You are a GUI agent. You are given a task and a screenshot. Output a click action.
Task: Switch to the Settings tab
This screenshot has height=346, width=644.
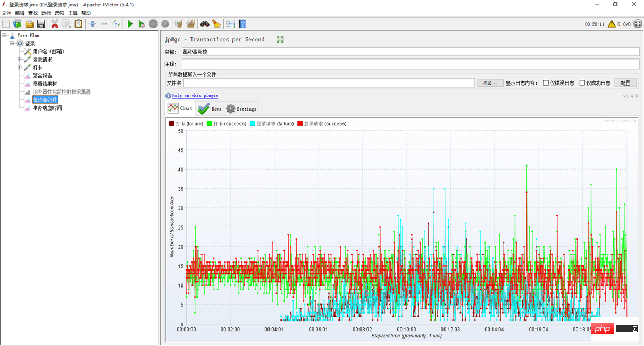241,108
